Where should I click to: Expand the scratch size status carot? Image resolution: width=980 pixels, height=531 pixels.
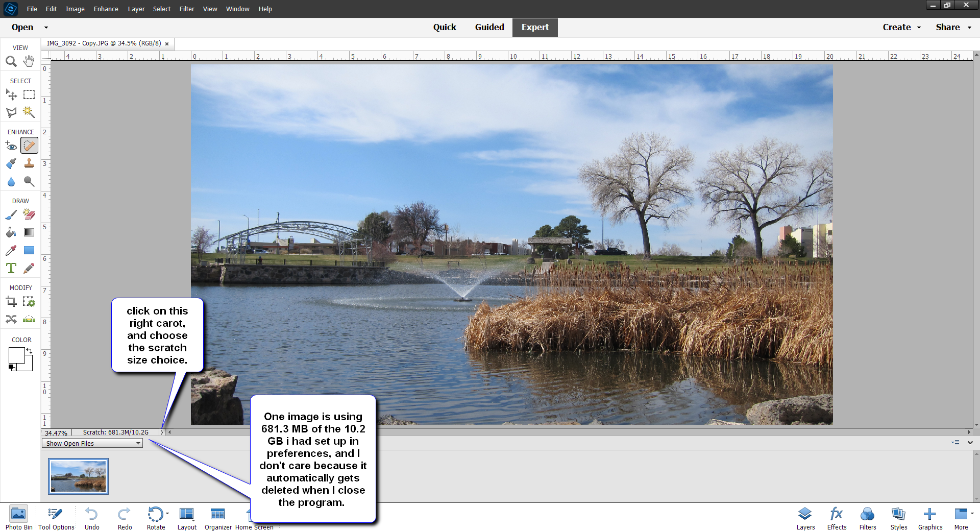[x=161, y=432]
